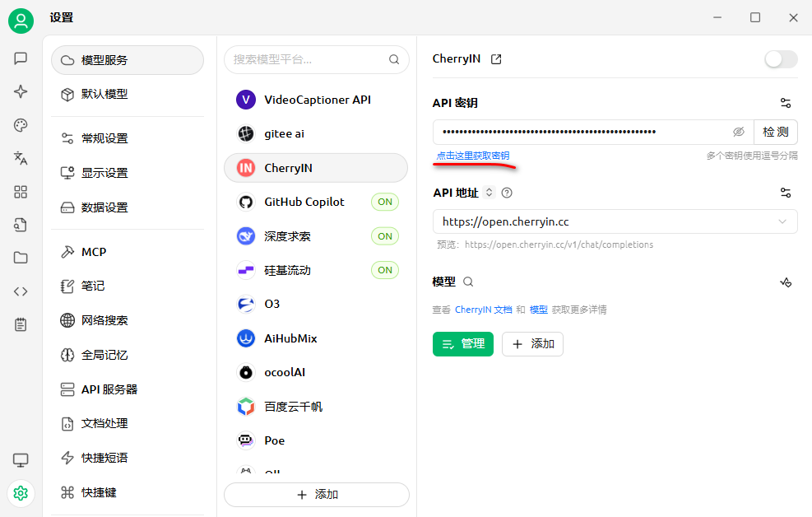Image resolution: width=812 pixels, height=517 pixels.
Task: Open the sparkle agents sidebar icon
Action: pos(21,91)
